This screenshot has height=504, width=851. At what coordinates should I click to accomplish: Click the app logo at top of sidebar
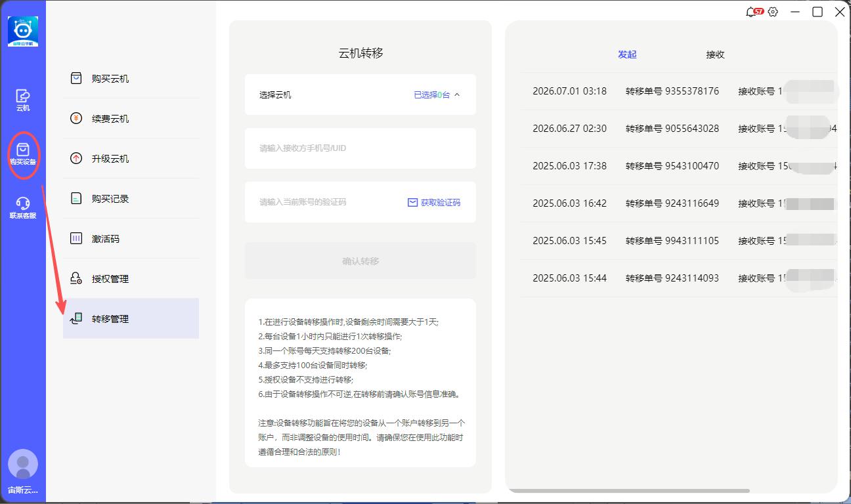click(x=23, y=31)
